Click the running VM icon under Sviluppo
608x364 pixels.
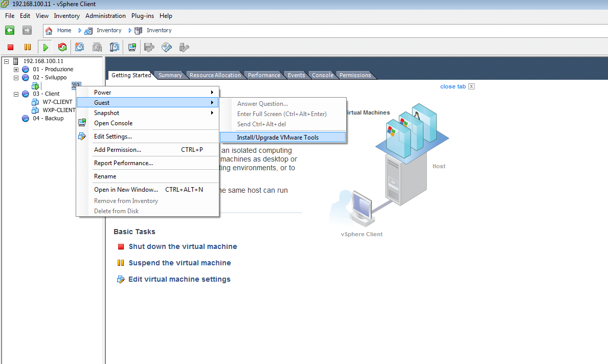pyautogui.click(x=35, y=86)
